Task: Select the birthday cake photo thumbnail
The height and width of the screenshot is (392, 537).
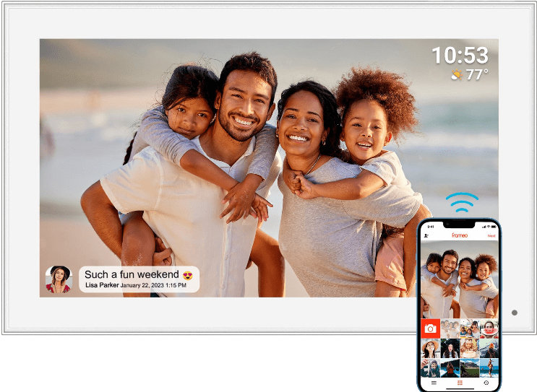Action: [469, 348]
